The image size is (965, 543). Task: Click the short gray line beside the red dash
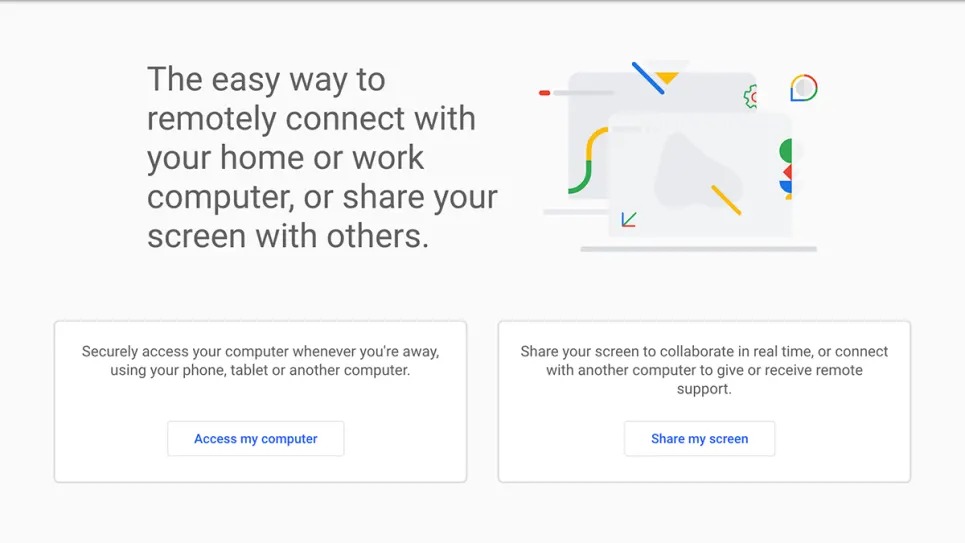click(x=583, y=93)
